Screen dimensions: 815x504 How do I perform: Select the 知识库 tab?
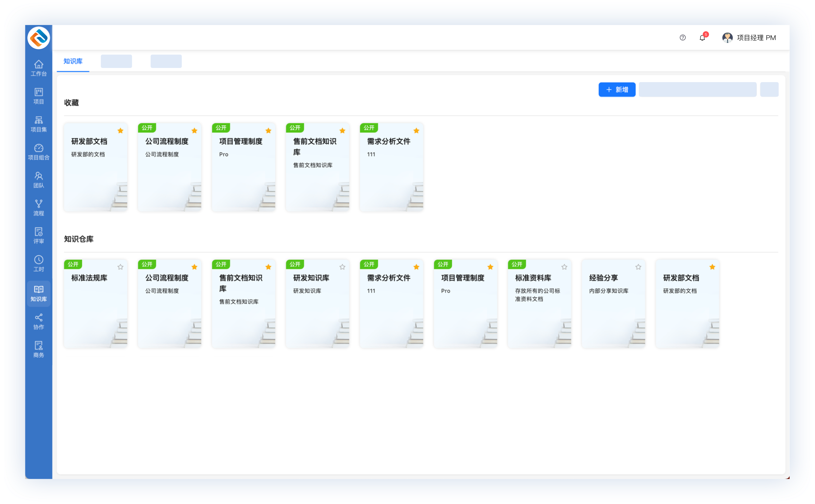coord(73,61)
